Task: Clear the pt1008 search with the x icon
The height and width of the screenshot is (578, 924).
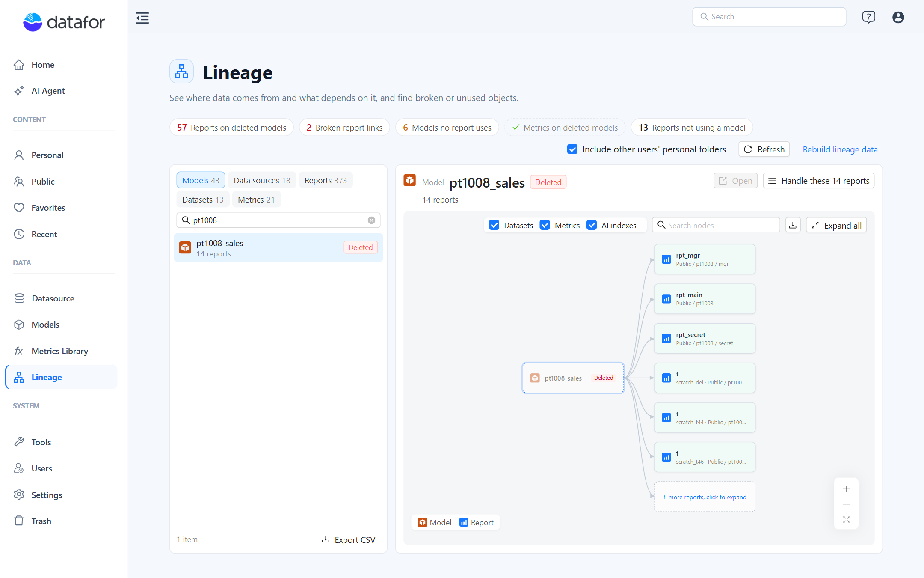Action: (371, 220)
